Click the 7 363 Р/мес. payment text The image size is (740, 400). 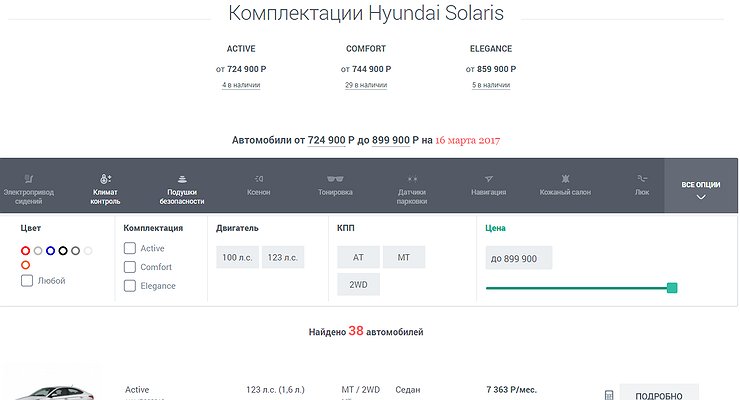pyautogui.click(x=512, y=390)
